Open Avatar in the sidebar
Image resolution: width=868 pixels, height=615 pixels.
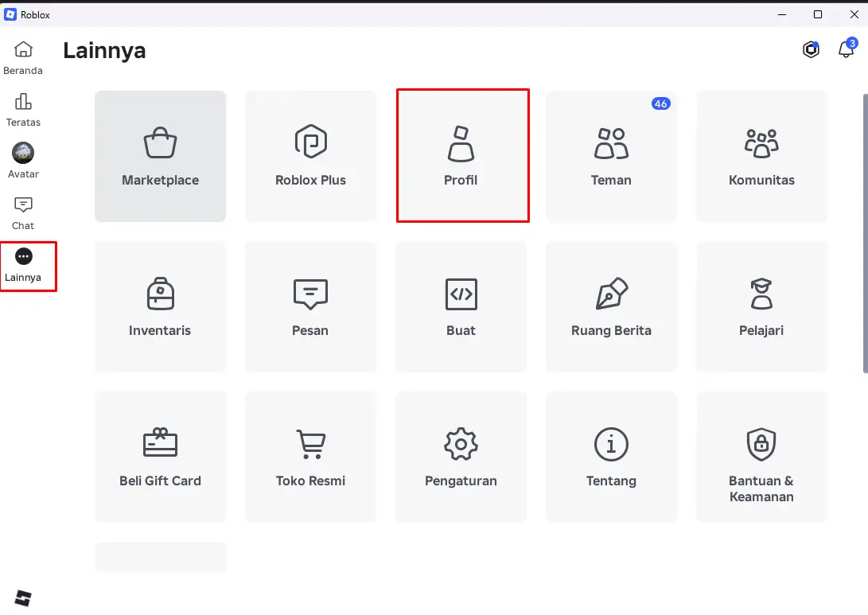point(23,161)
